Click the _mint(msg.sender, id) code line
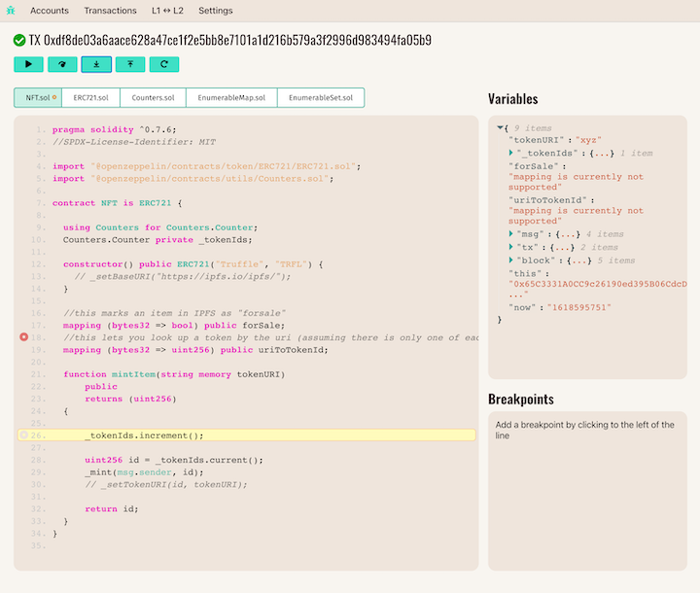Screen dimensions: 700x593 pos(144,472)
